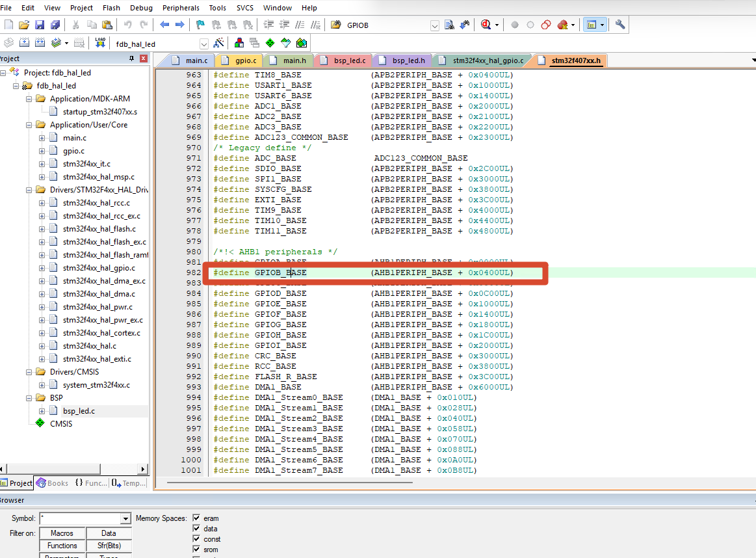Image resolution: width=756 pixels, height=558 pixels.
Task: Navigate backwards with the blue left arrow
Action: pos(164,25)
